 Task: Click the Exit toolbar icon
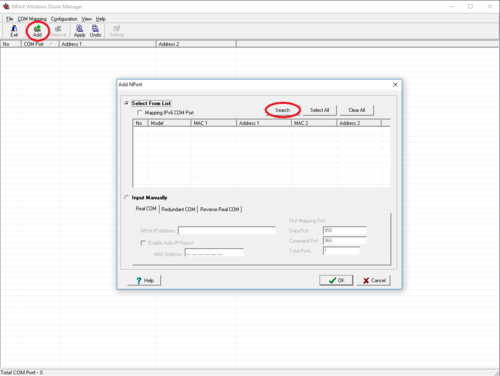[x=14, y=31]
